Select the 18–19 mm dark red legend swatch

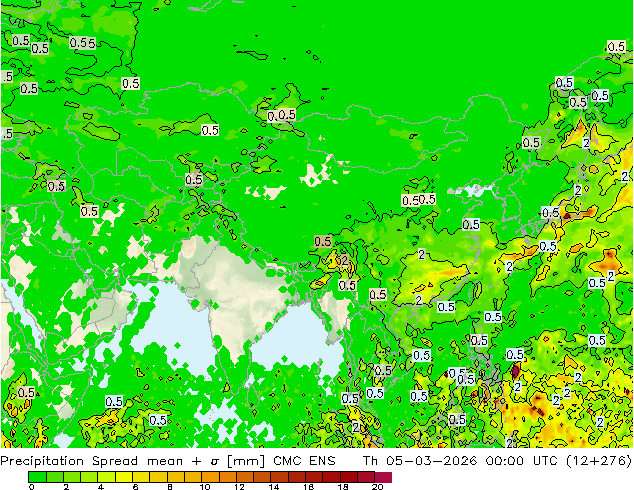(x=349, y=477)
